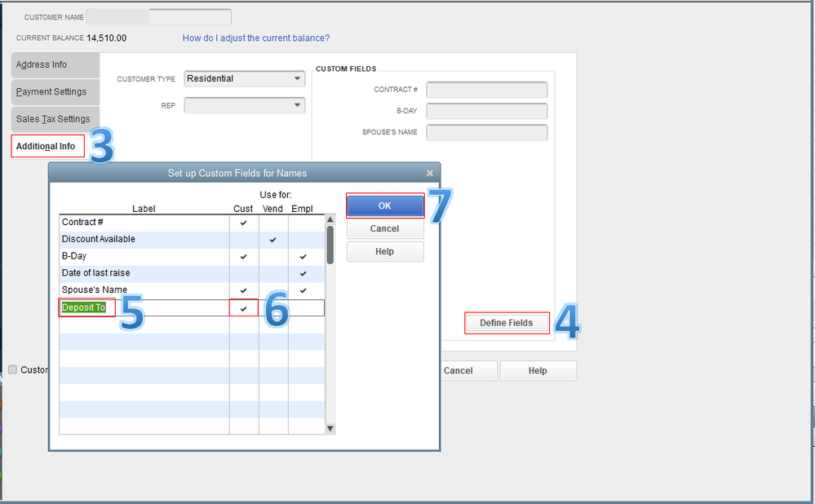Select the 'Spouse's Name' label cell
This screenshot has width=815, height=504.
pyautogui.click(x=144, y=290)
